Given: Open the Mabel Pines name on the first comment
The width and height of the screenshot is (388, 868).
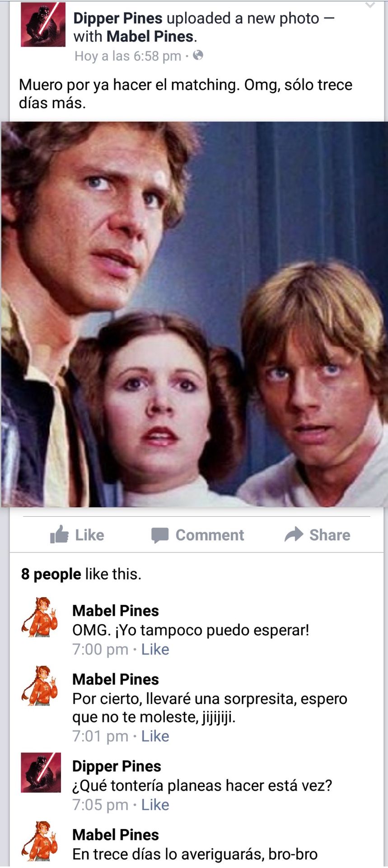Looking at the screenshot, I should point(116,610).
